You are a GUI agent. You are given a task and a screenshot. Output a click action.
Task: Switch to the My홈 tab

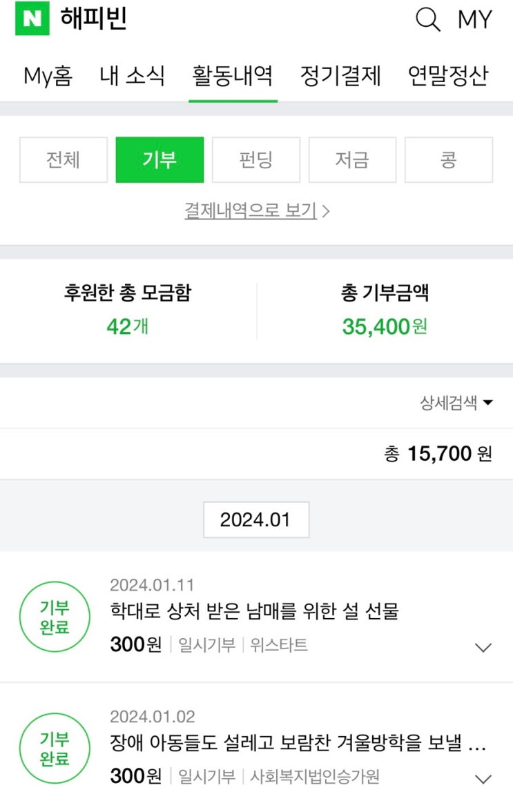pos(48,75)
